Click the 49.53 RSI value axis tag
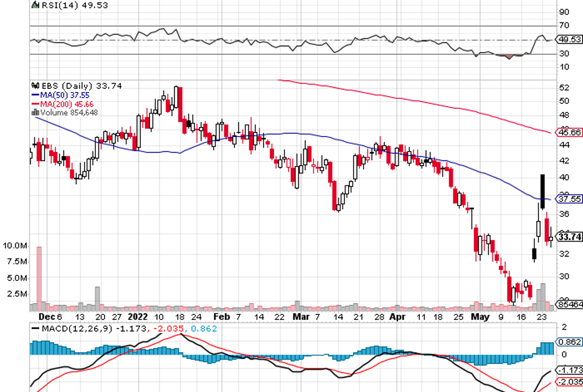583x392 pixels. click(x=569, y=39)
